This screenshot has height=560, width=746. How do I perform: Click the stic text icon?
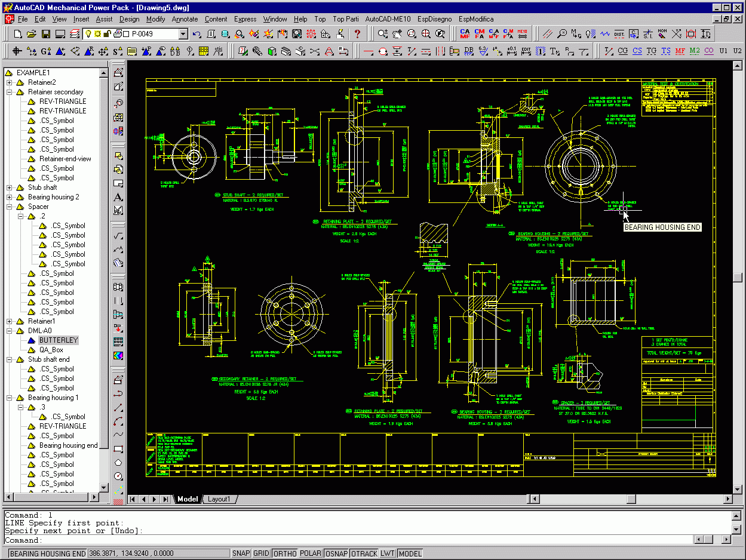coord(218,51)
